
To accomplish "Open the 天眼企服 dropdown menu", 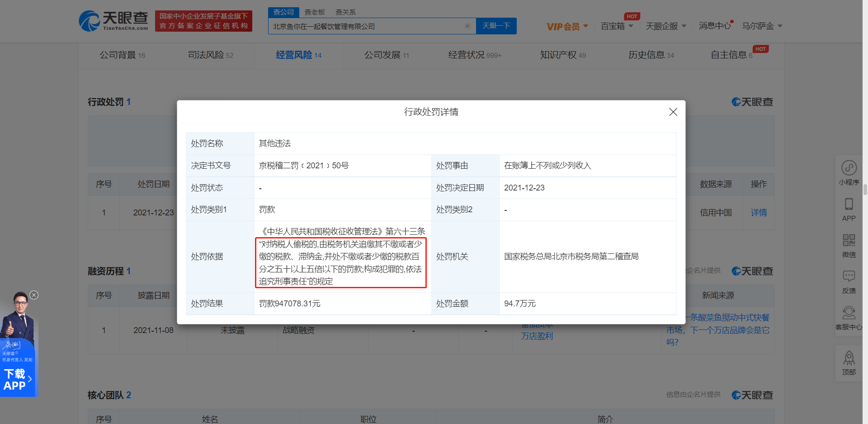I will 666,26.
